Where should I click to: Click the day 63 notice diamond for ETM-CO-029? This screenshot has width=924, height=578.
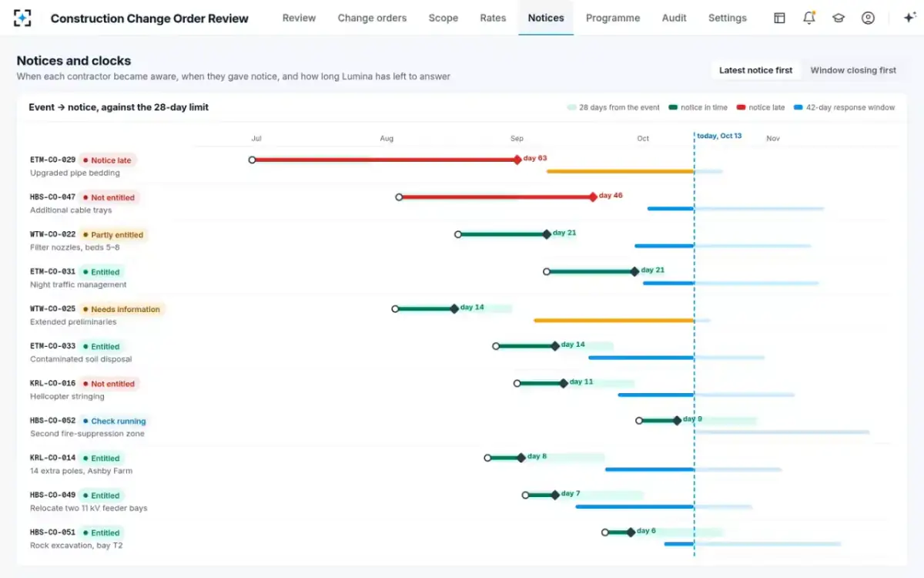click(x=517, y=160)
